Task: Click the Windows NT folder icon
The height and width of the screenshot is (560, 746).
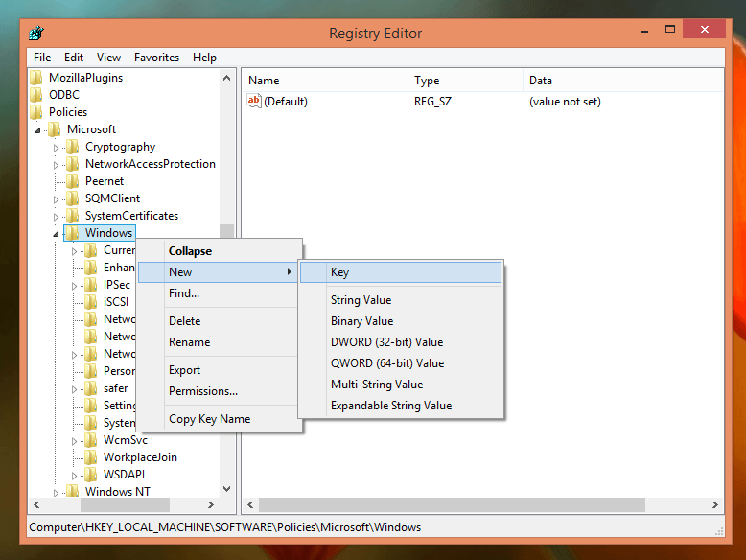Action: (x=73, y=492)
